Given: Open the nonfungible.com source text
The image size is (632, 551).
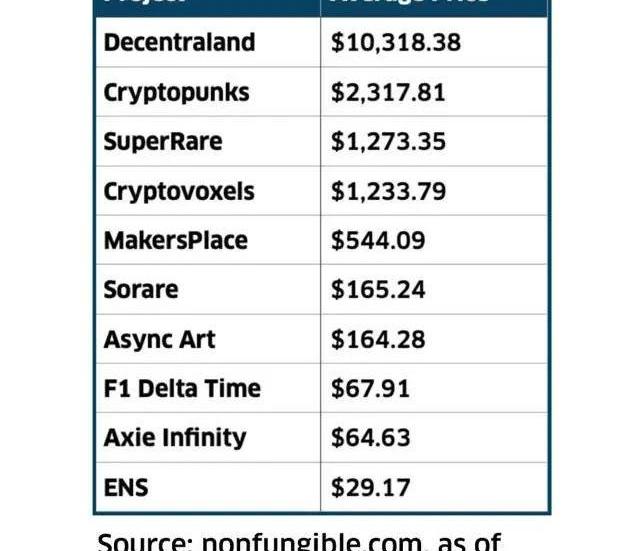Looking at the screenshot, I should 312,541.
